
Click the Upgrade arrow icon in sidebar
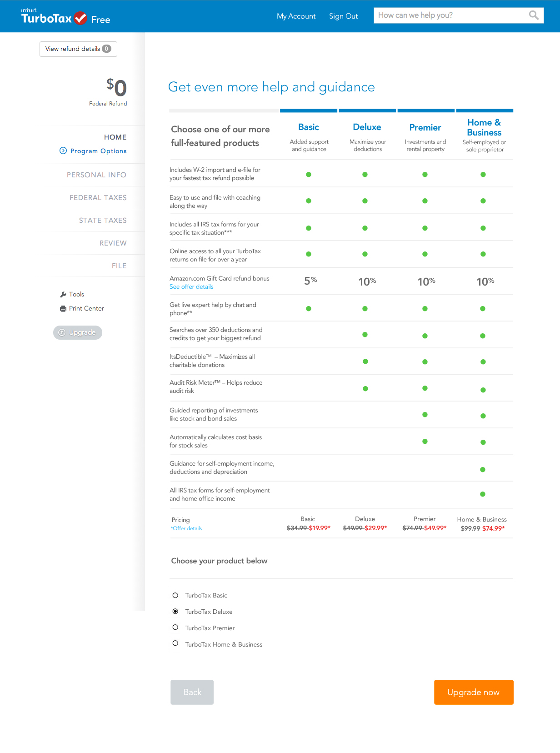(x=62, y=333)
